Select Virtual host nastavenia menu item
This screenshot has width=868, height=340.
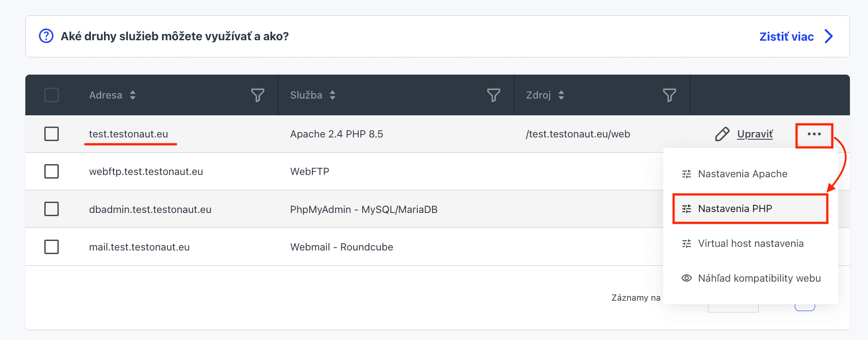750,243
